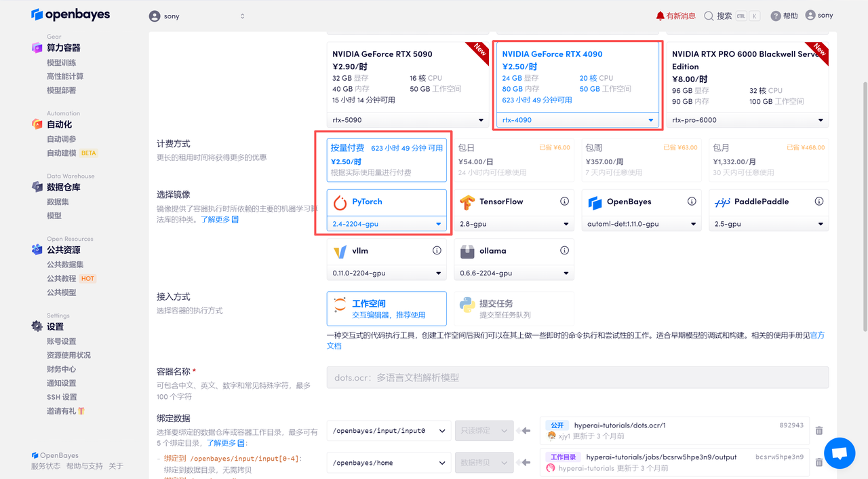Open the sony account switcher
Screen dimensions: 868x479
pos(197,16)
